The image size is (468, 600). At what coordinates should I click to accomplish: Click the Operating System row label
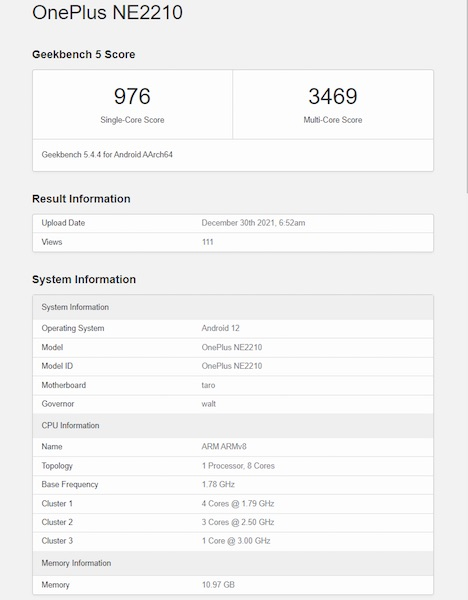(73, 328)
